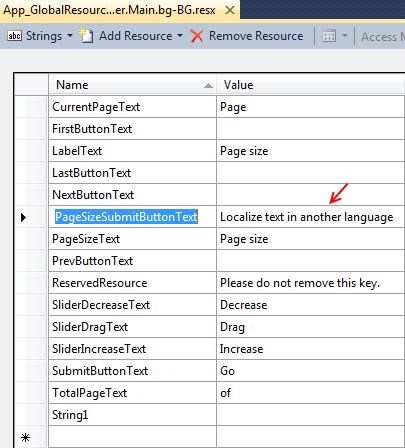The width and height of the screenshot is (405, 448).
Task: Select row header of CurrentPageText row
Action: coord(31,107)
